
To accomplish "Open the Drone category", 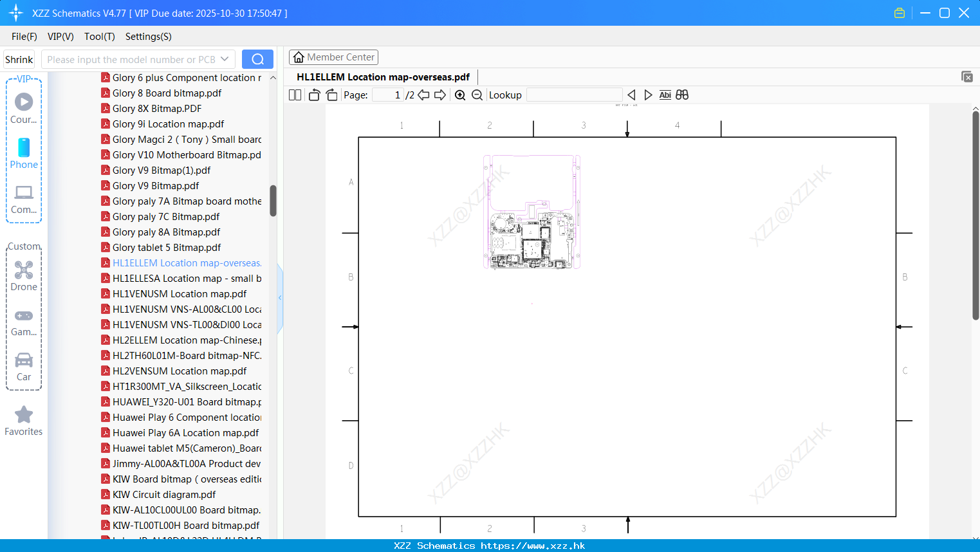I will click(x=24, y=276).
